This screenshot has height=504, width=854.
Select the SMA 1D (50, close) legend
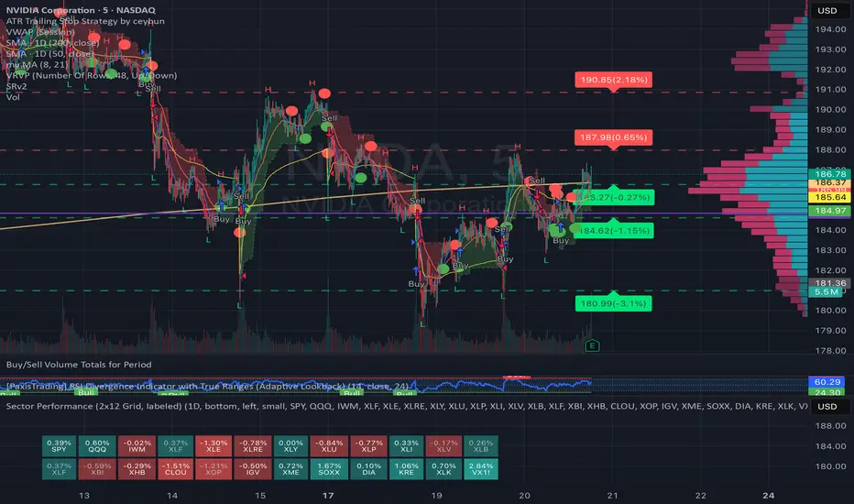[49, 53]
